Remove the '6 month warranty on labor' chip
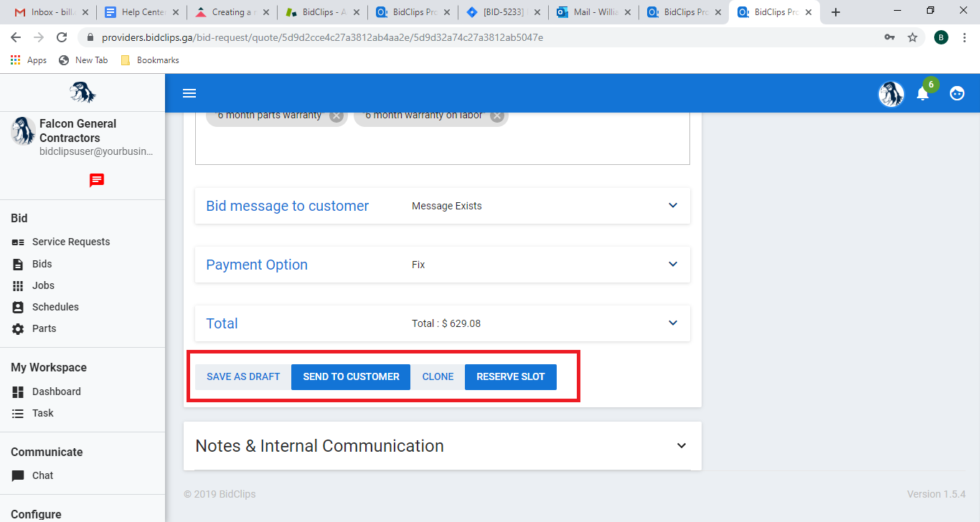 click(497, 116)
